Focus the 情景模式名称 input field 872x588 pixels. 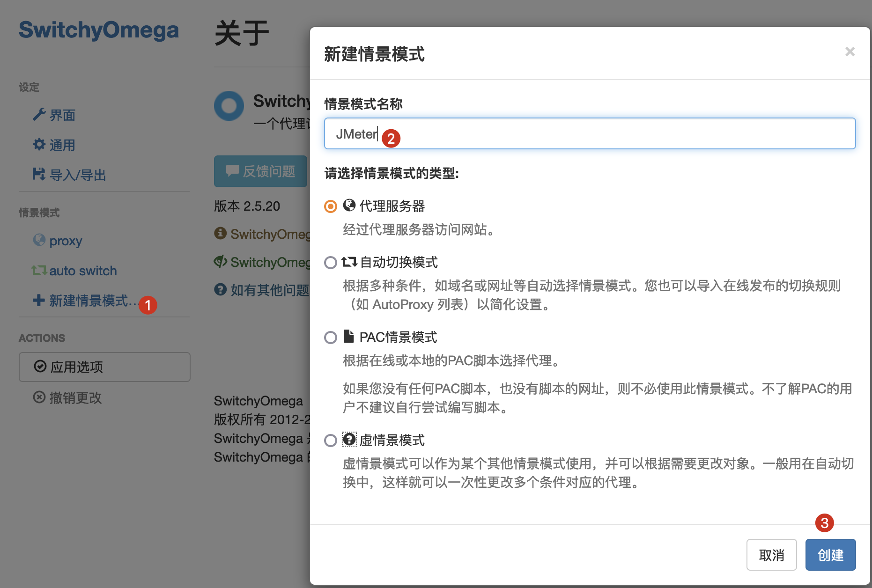590,133
